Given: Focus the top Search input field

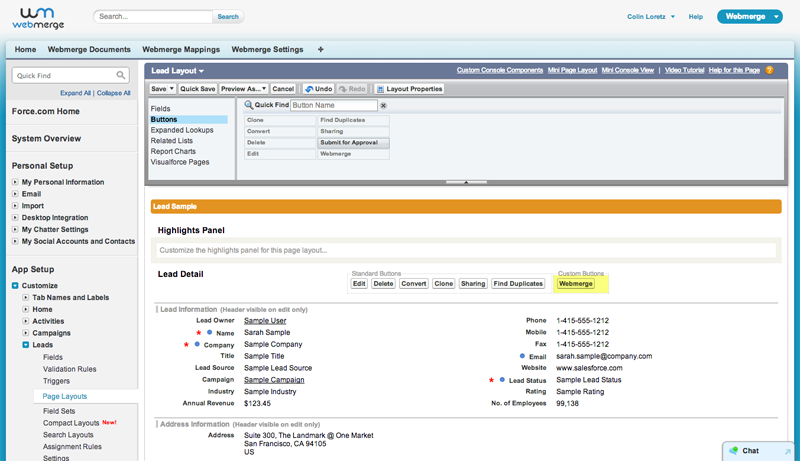Looking at the screenshot, I should click(x=153, y=17).
